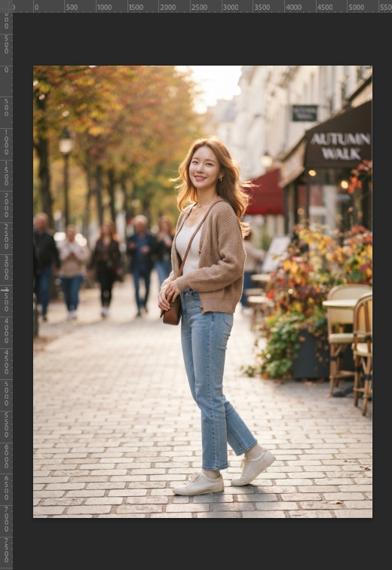Click the 4000 mark on horizontal ruler
Image resolution: width=392 pixels, height=570 pixels.
[293, 8]
